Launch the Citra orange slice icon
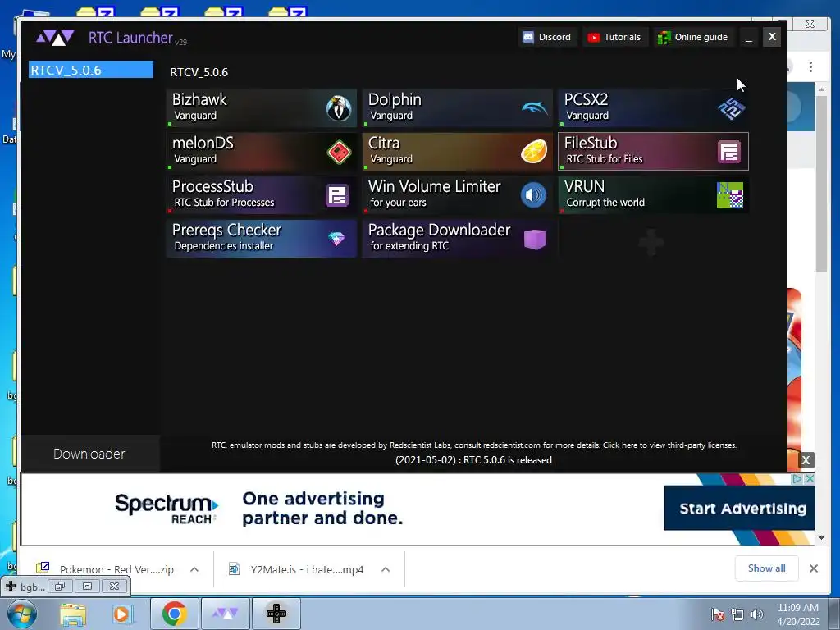Screen dimensions: 840x630 click(x=534, y=152)
